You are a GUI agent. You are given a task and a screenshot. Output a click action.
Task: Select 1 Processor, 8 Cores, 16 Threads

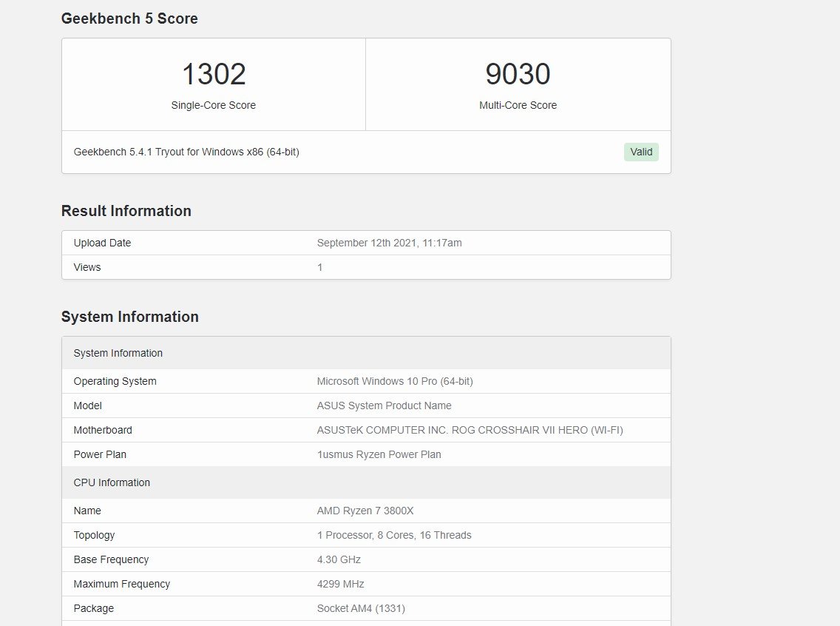tap(394, 535)
